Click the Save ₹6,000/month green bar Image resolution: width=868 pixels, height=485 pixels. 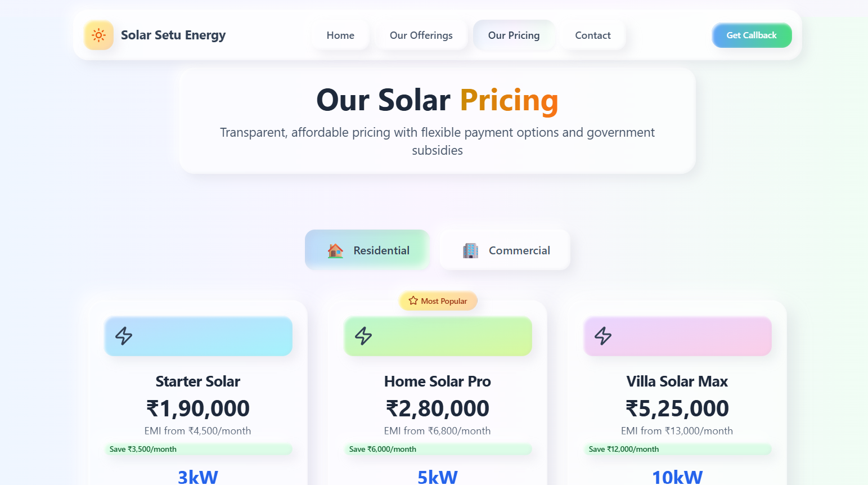point(438,449)
